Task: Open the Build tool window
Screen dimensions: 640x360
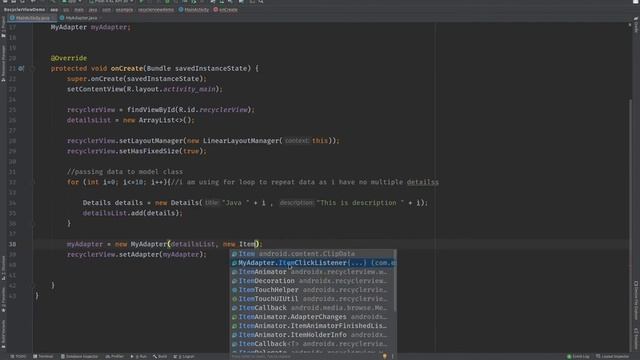Action: 160,356
